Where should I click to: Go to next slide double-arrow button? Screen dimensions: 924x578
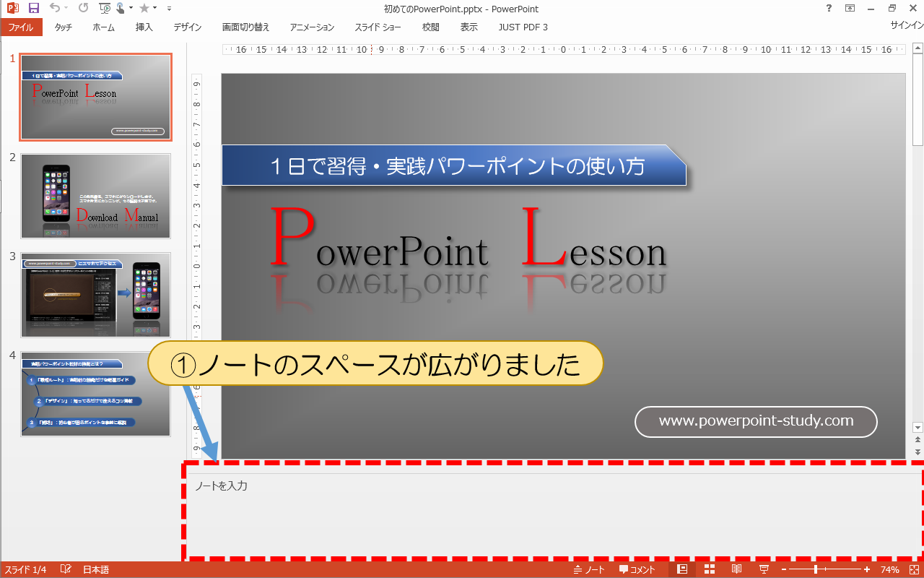click(918, 452)
